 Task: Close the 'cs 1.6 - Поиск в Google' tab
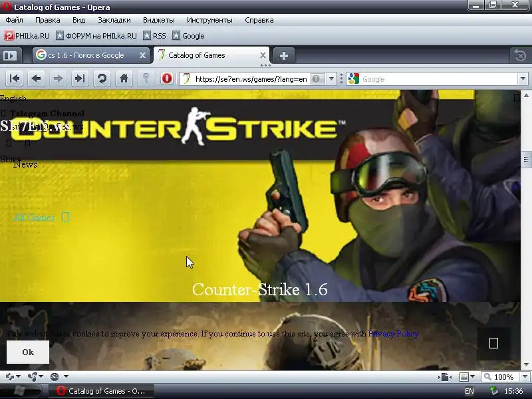click(x=142, y=55)
